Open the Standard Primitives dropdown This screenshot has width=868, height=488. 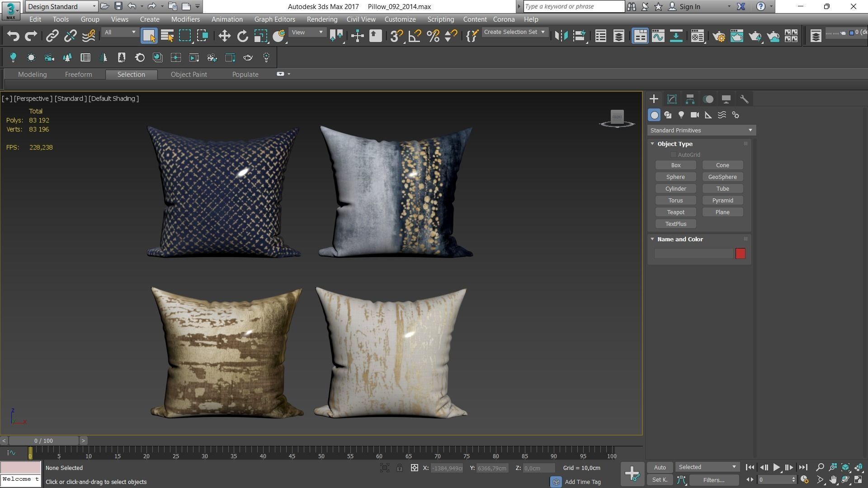[701, 130]
